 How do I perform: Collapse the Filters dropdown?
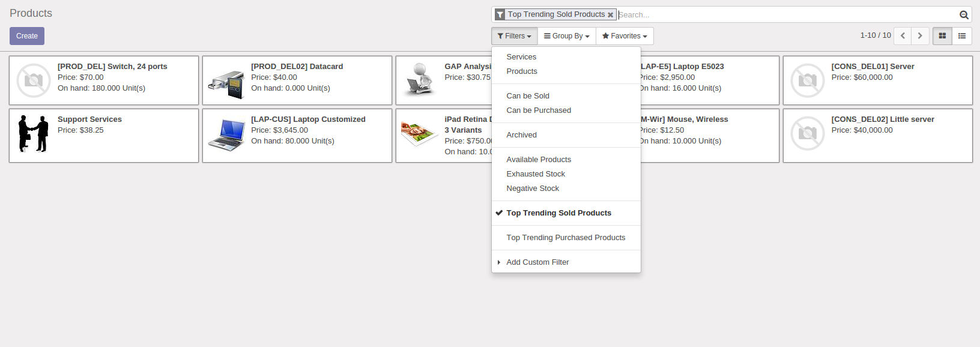pyautogui.click(x=515, y=36)
